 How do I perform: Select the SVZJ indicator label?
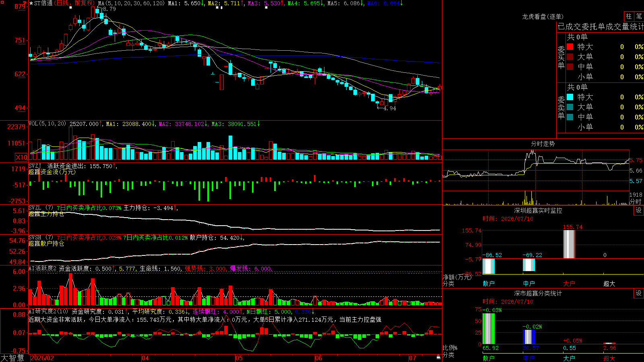point(35,166)
